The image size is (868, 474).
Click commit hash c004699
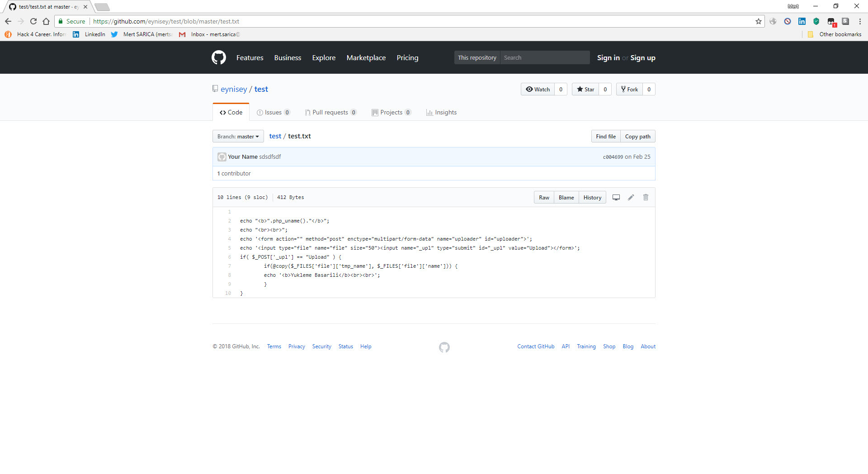(613, 157)
